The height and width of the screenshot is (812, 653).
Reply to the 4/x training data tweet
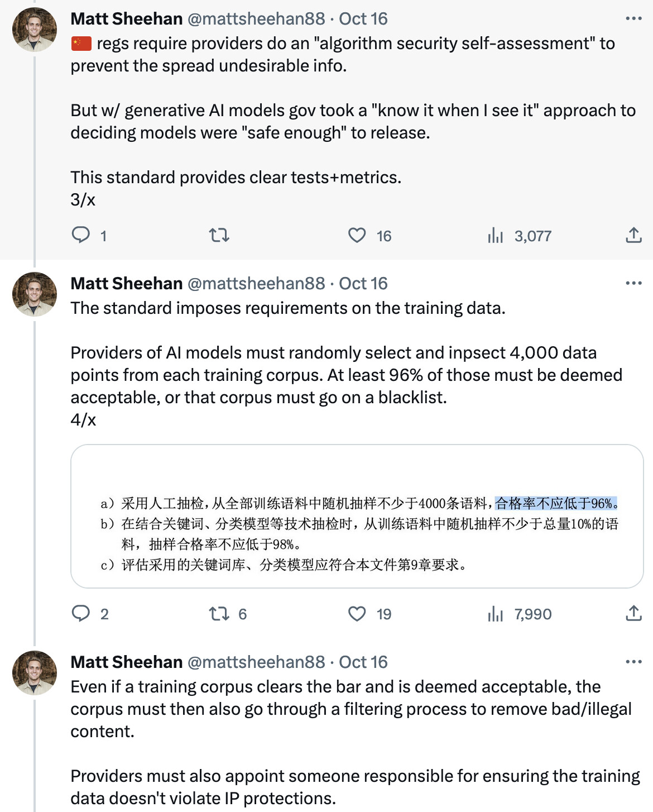[81, 613]
